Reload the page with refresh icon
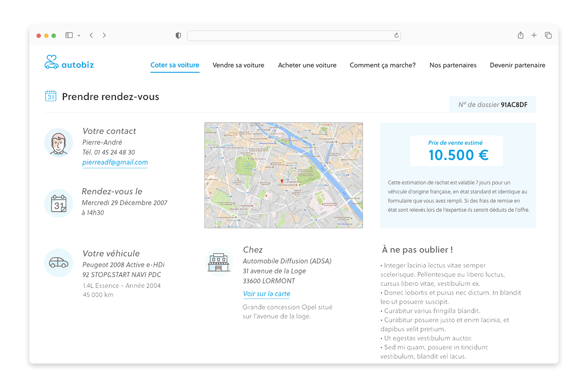The width and height of the screenshot is (588, 392). (x=396, y=36)
